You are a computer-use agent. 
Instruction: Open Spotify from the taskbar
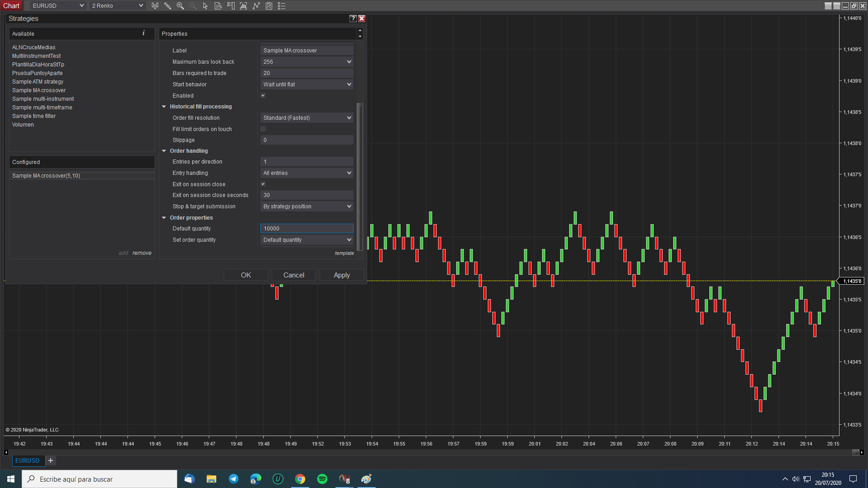pyautogui.click(x=322, y=479)
